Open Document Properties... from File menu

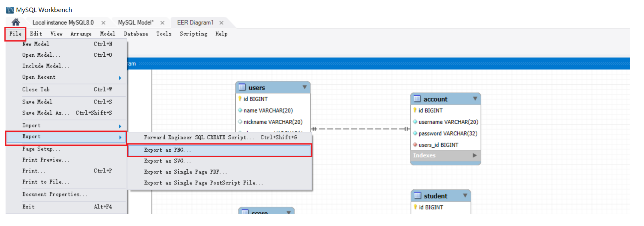tap(67, 194)
